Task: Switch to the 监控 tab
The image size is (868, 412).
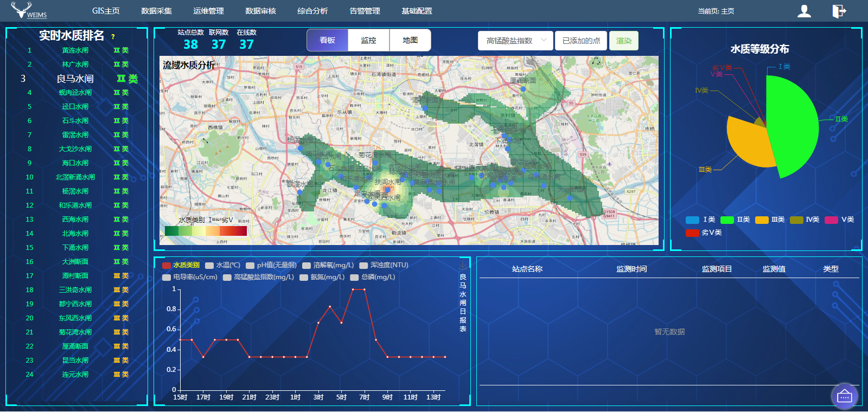Action: point(368,40)
